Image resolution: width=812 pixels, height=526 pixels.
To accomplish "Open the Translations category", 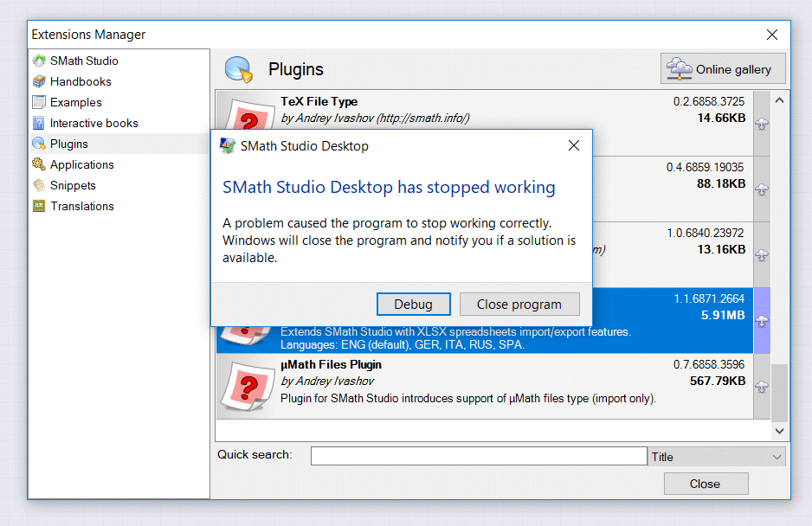I will [81, 206].
